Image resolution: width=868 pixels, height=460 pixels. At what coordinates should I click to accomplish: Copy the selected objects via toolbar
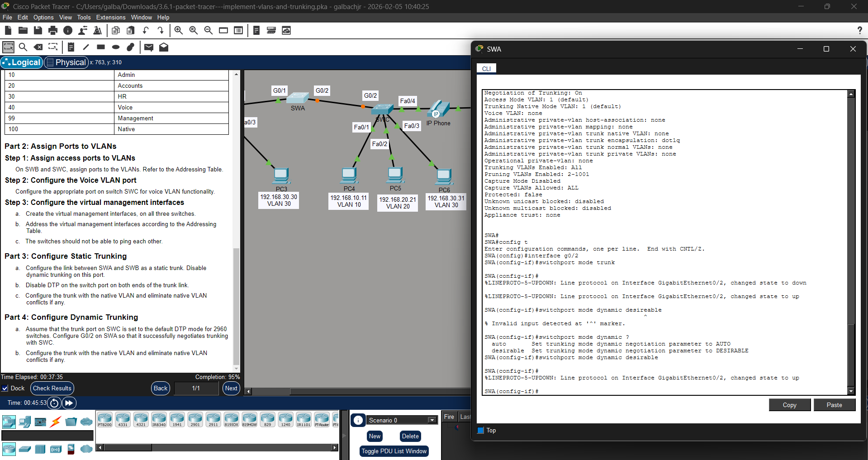(x=116, y=30)
